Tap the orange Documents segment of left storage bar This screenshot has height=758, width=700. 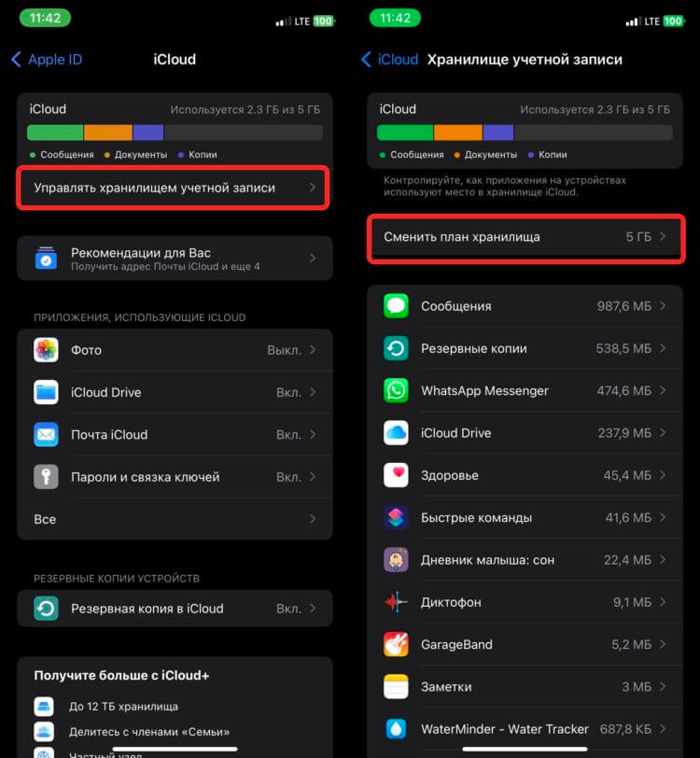tap(108, 133)
